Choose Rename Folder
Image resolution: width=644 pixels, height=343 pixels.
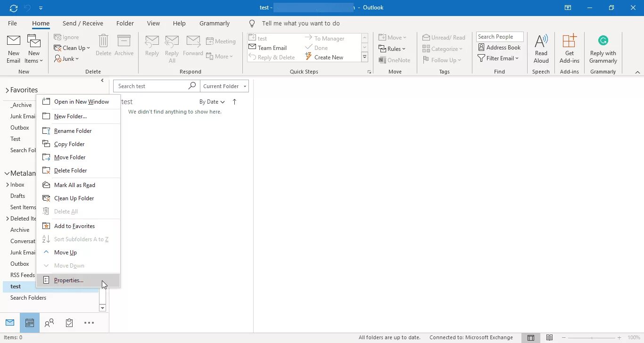point(78,131)
